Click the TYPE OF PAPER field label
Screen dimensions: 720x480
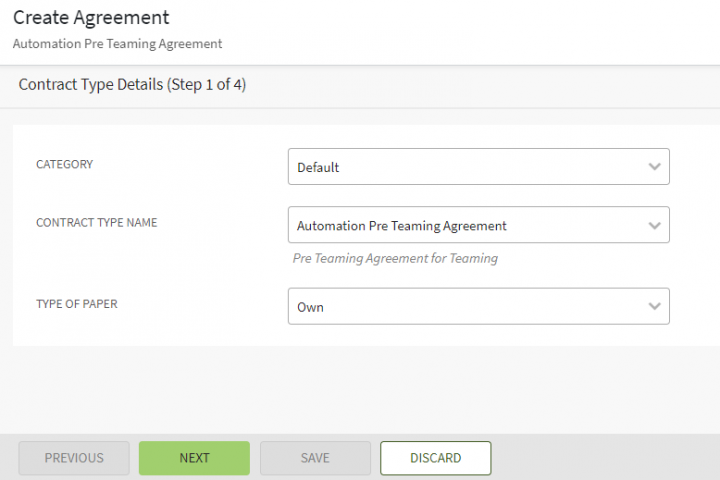[76, 304]
